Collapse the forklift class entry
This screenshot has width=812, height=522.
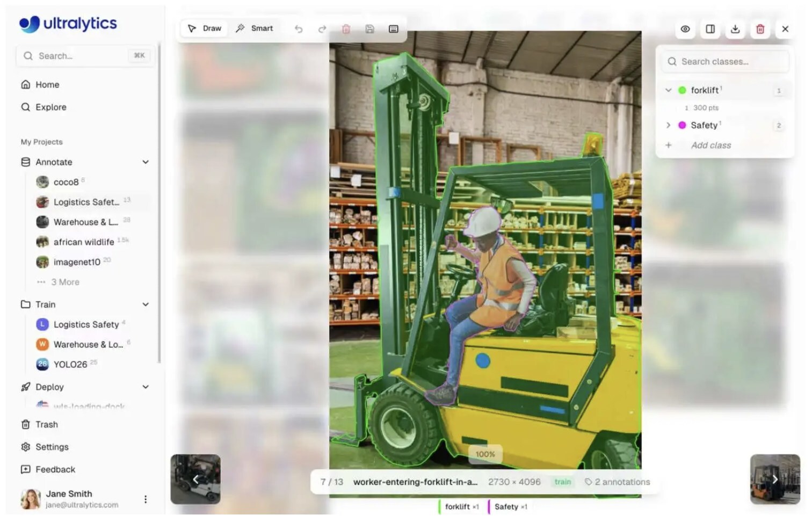click(668, 90)
